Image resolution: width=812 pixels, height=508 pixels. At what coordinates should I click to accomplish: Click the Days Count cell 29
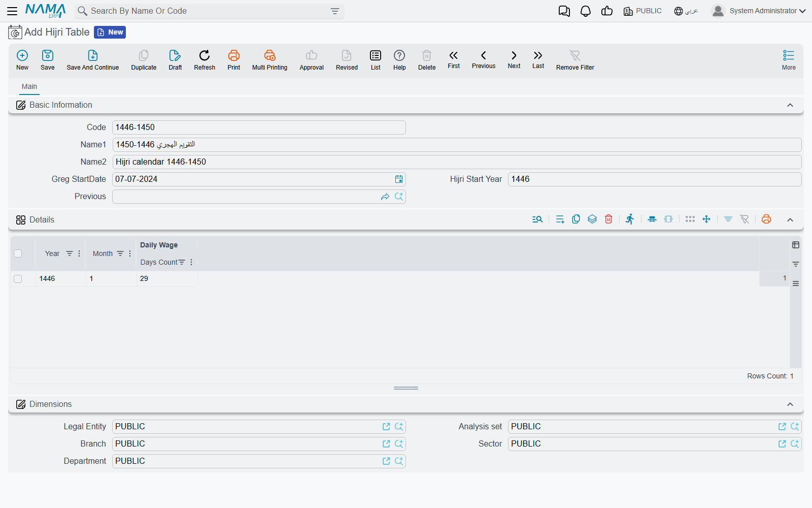[x=167, y=279]
